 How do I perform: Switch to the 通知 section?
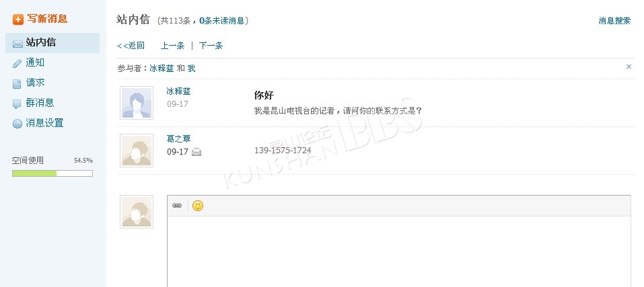pyautogui.click(x=35, y=63)
